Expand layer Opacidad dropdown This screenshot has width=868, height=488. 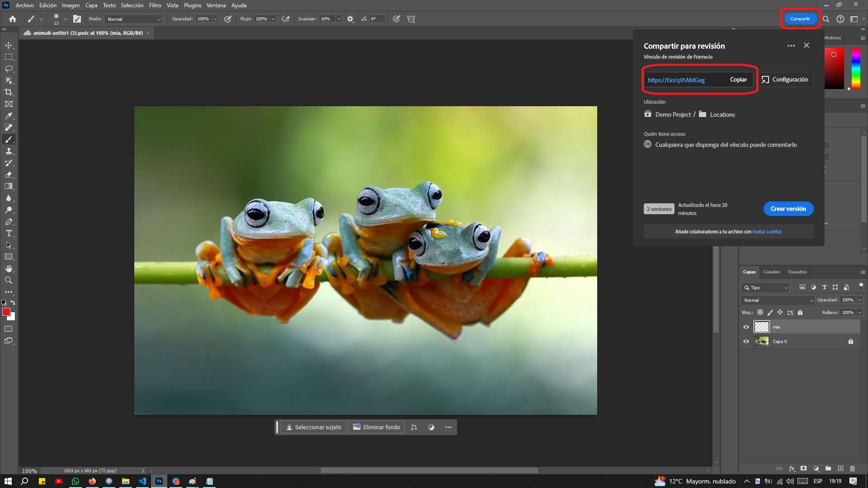[859, 300]
